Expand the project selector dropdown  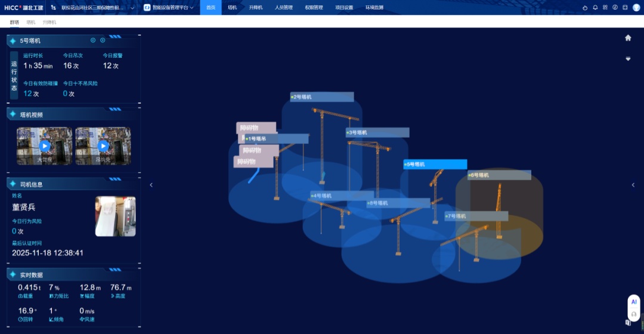(132, 8)
